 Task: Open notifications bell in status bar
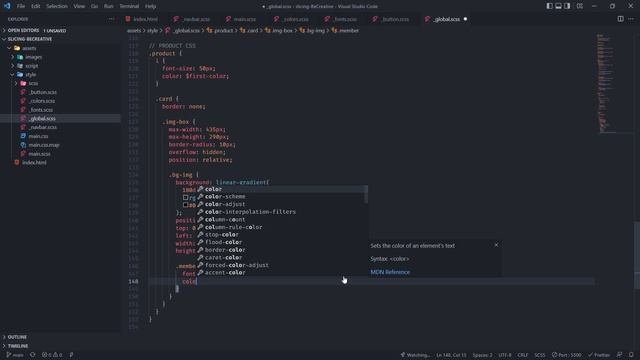coord(631,355)
